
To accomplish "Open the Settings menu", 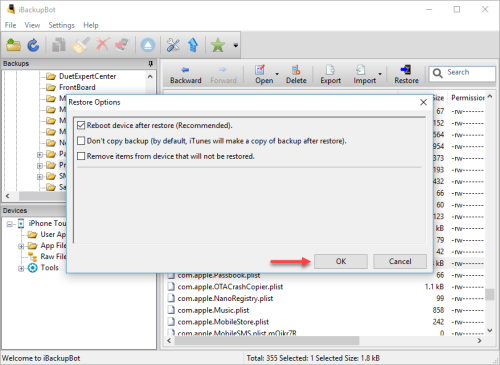I will [61, 25].
